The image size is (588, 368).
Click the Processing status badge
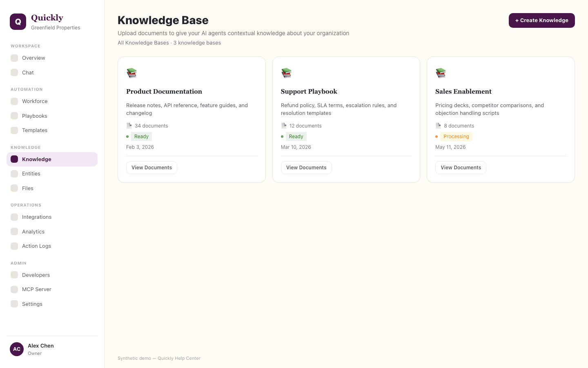[456, 137]
